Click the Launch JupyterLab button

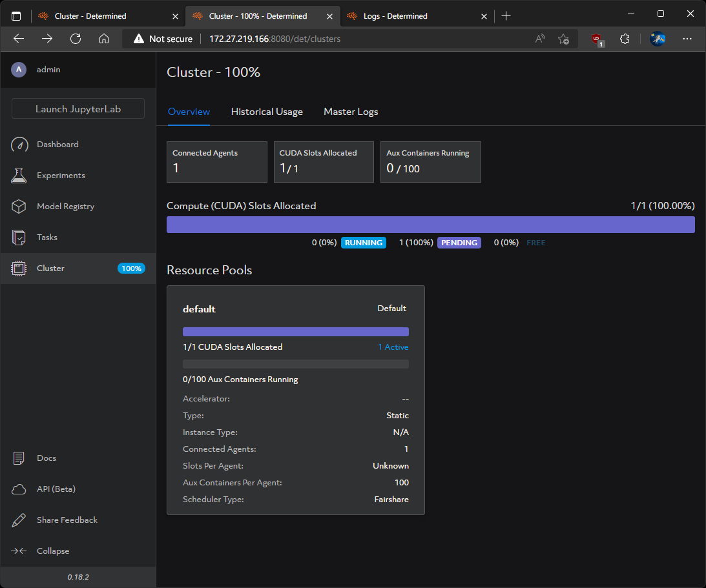[78, 109]
